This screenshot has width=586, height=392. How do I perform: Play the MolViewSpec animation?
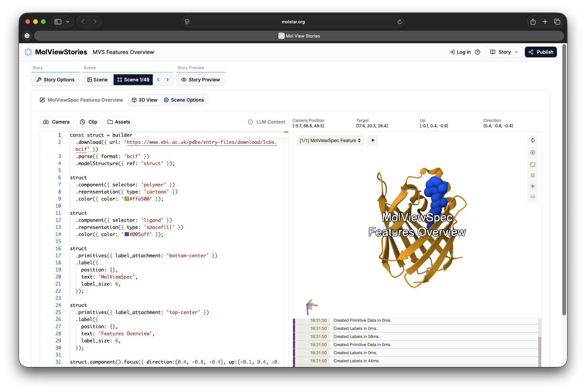[373, 140]
